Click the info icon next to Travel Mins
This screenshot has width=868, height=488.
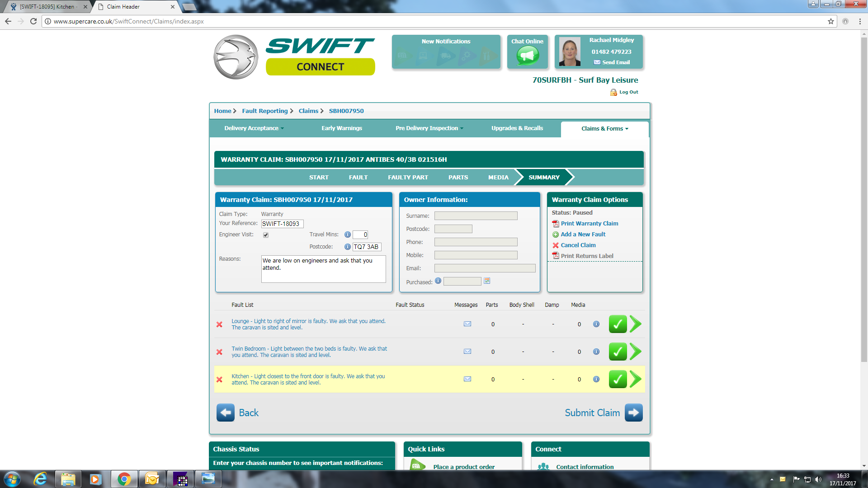347,235
